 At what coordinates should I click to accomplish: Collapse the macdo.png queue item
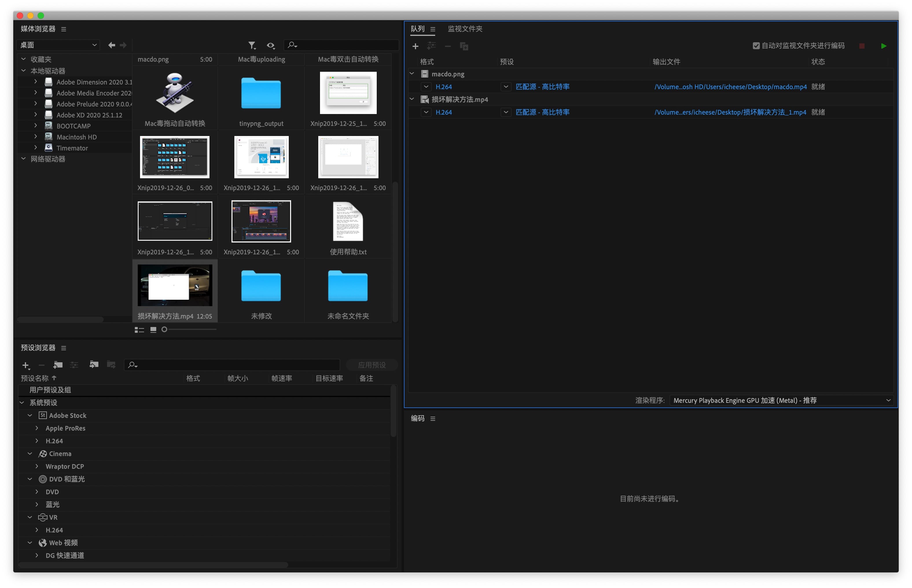click(412, 74)
